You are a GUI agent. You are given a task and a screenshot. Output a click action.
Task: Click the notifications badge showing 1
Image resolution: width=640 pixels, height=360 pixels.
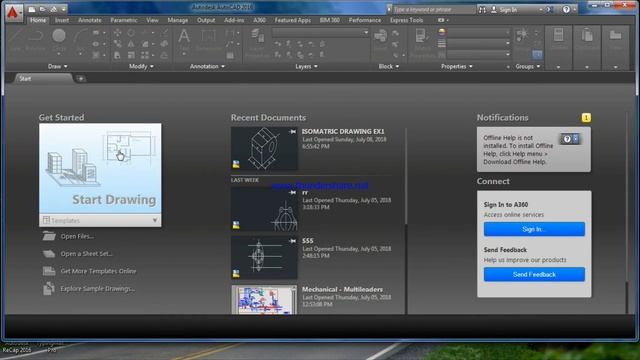tap(586, 118)
